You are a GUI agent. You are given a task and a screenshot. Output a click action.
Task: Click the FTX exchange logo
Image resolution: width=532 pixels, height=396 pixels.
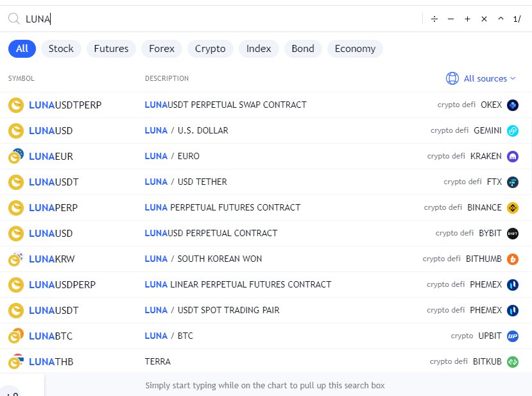(x=513, y=182)
